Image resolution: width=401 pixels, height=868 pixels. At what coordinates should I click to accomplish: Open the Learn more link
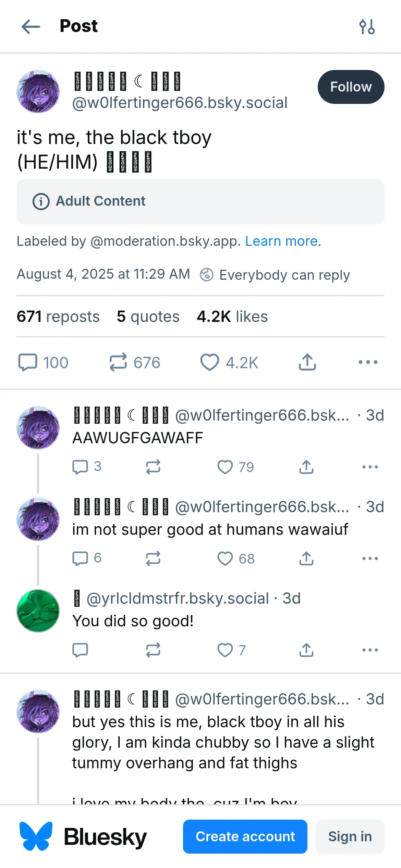tap(283, 241)
